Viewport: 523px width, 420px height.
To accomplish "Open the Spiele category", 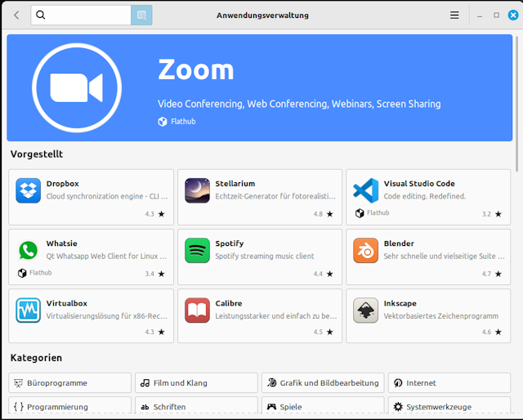I will (323, 407).
